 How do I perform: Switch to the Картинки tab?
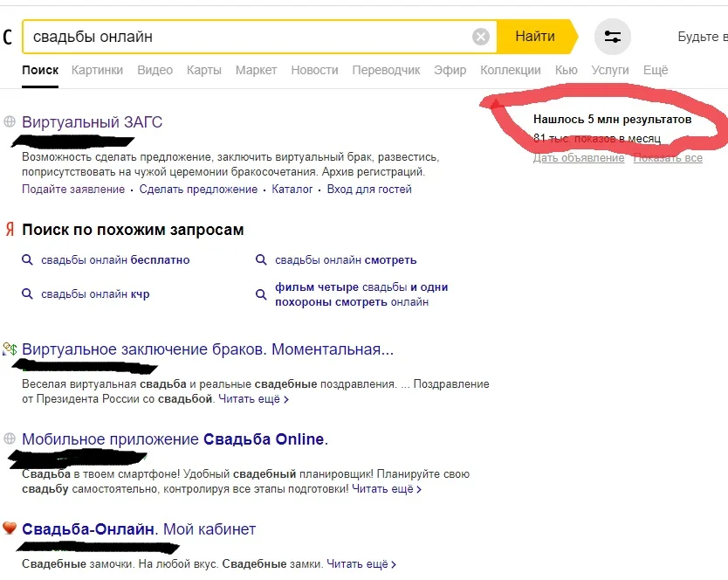[97, 70]
